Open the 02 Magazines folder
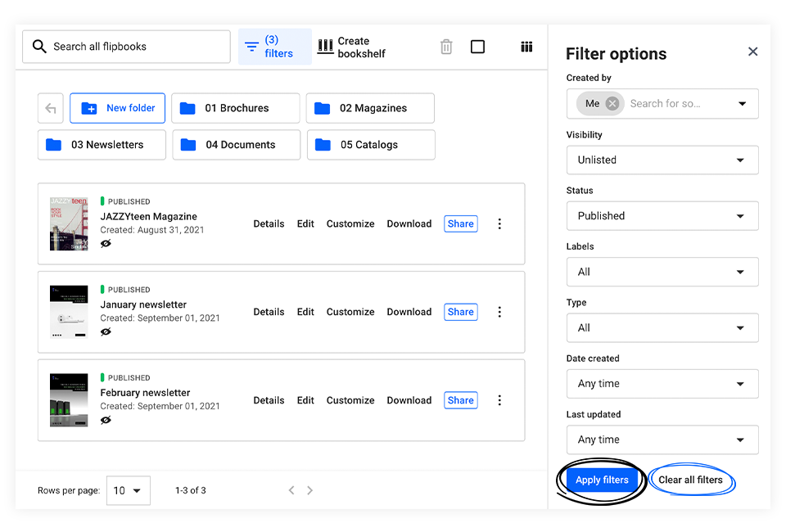This screenshot has width=786, height=532. tap(370, 108)
